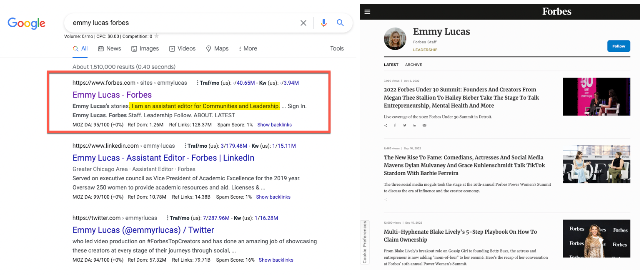The image size is (644, 280).
Task: Click the blue magnifier search icon
Action: (x=341, y=23)
